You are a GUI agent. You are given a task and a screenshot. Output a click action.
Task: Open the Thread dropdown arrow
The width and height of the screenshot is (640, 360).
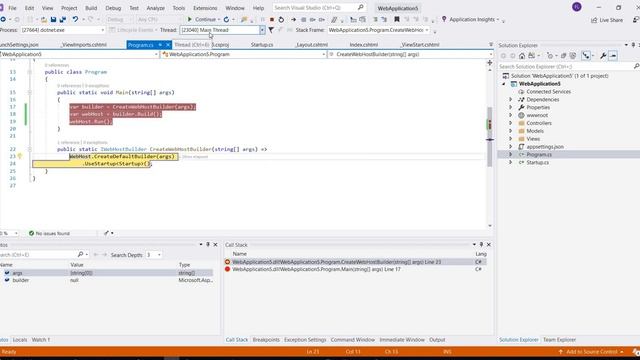[262, 30]
